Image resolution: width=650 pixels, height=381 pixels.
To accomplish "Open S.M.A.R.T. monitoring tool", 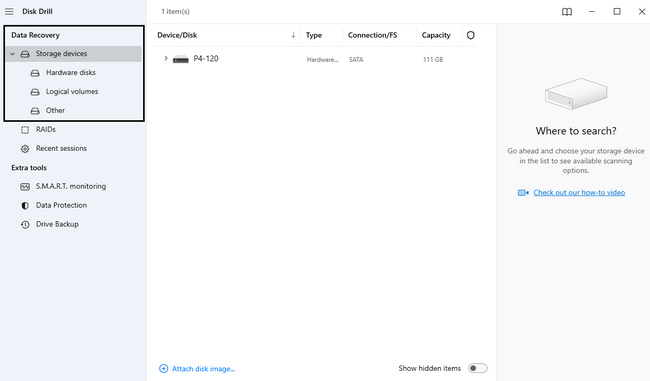I will click(71, 186).
